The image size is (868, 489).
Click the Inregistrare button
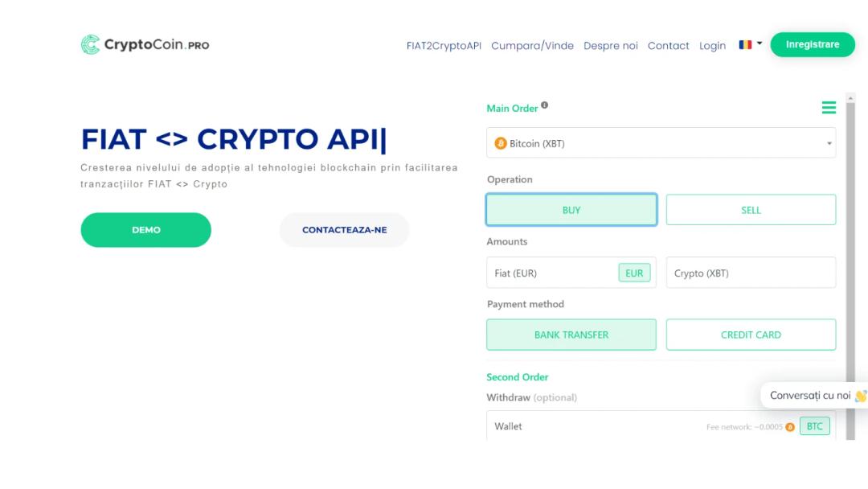(812, 44)
